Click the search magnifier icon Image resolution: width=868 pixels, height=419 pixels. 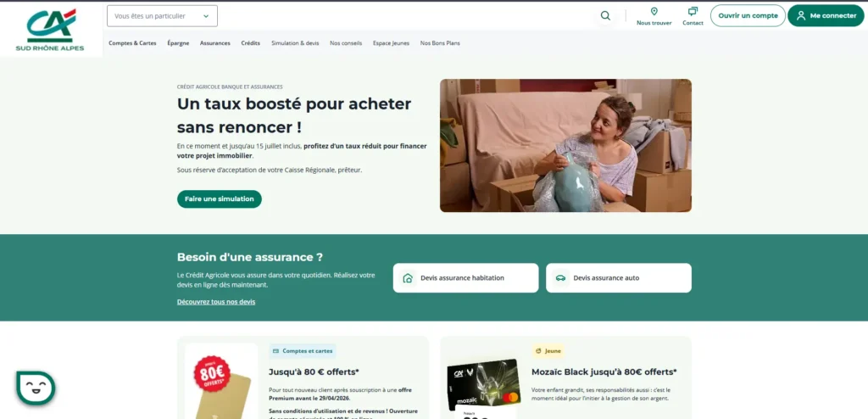605,15
